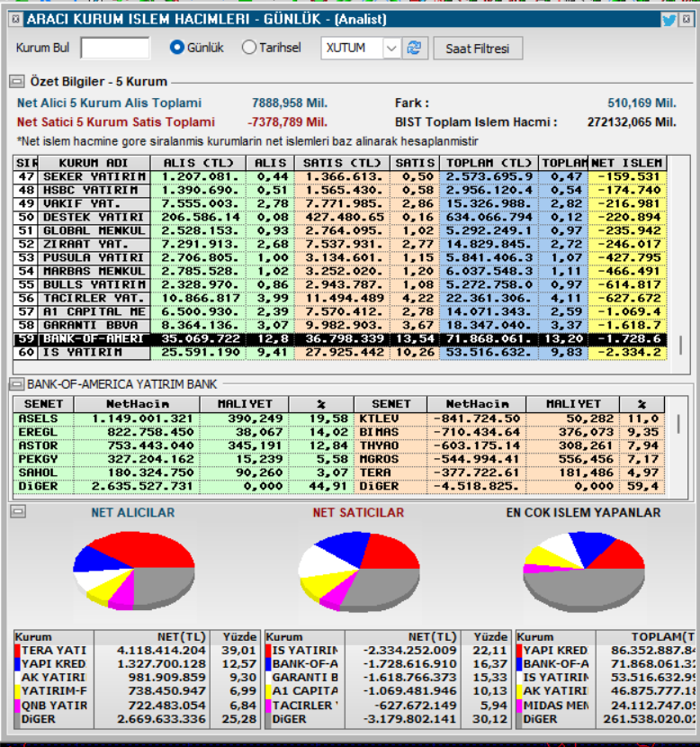Screen dimensions: 700x747
Task: Click the stock detail table scrollbar
Action: pyautogui.click(x=678, y=424)
